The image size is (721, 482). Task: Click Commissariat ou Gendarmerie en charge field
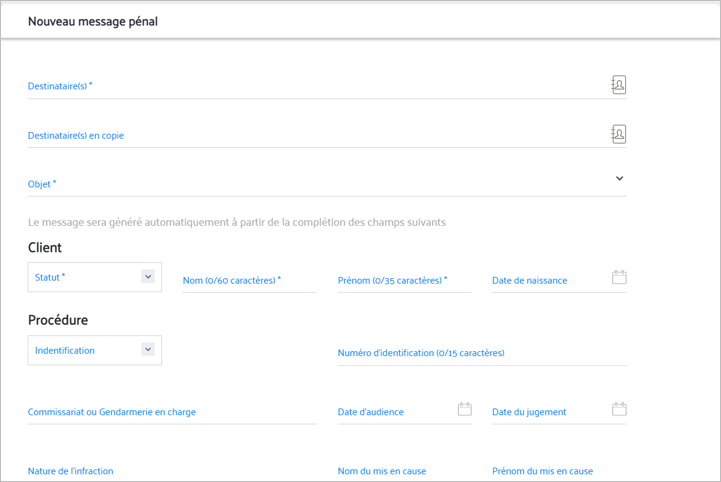[x=172, y=412]
